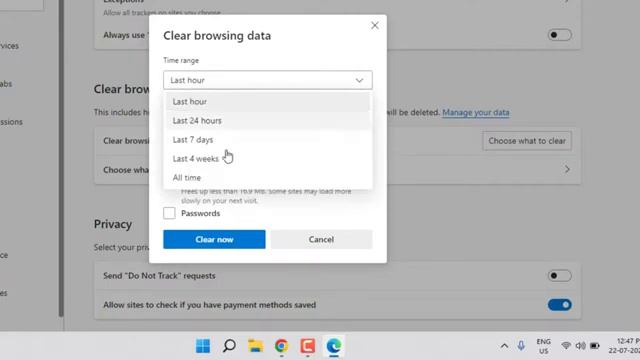Click the Cancel button
Viewport: 640px width, 360px height.
tap(321, 239)
